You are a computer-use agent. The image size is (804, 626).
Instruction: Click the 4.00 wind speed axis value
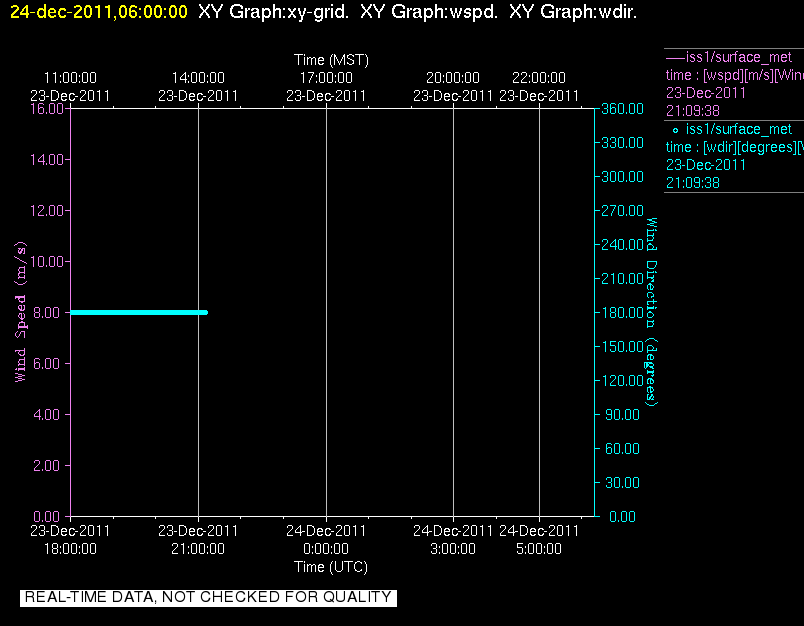[x=47, y=414]
